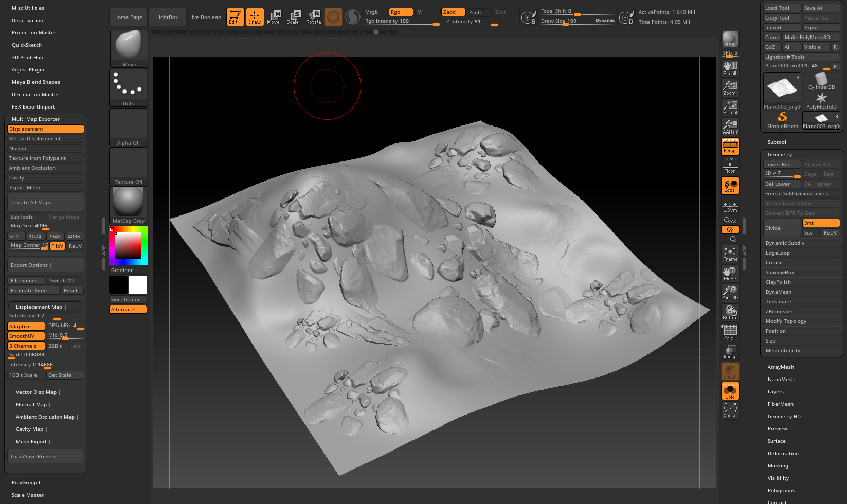The height and width of the screenshot is (504, 847).
Task: Open the Scale Master plugin menu
Action: 27,495
